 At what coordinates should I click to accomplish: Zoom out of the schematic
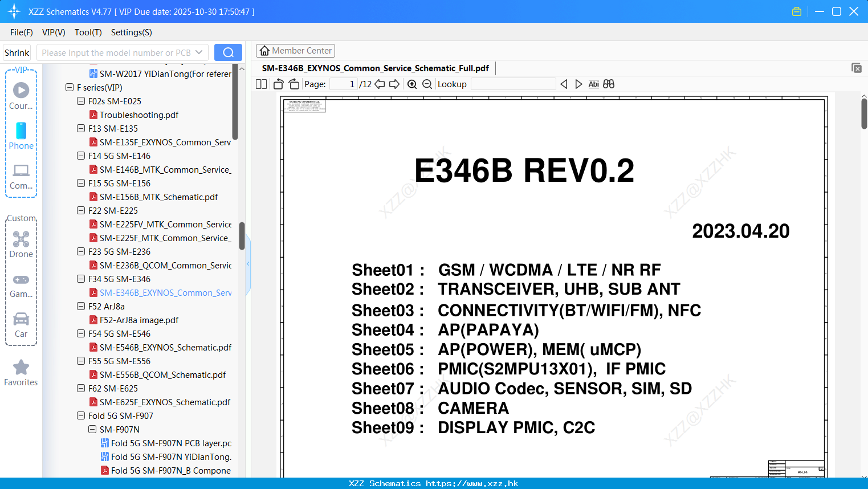pyautogui.click(x=427, y=84)
